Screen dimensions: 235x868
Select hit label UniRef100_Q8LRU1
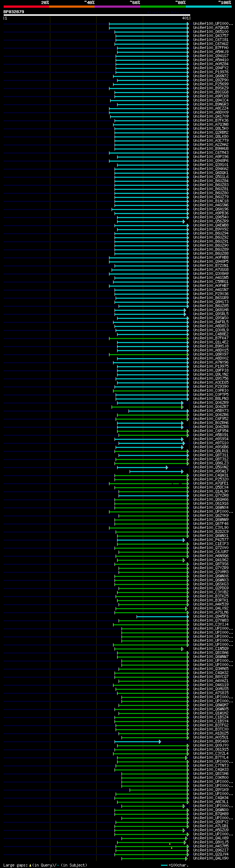[x=211, y=451]
